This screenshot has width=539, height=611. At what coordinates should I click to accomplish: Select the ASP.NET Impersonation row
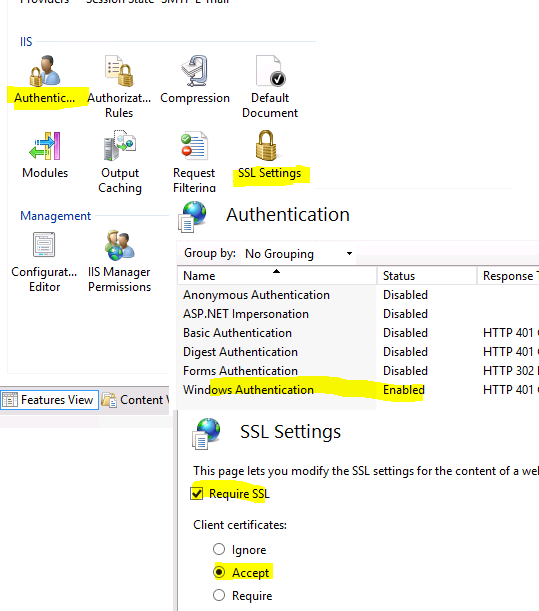358,314
